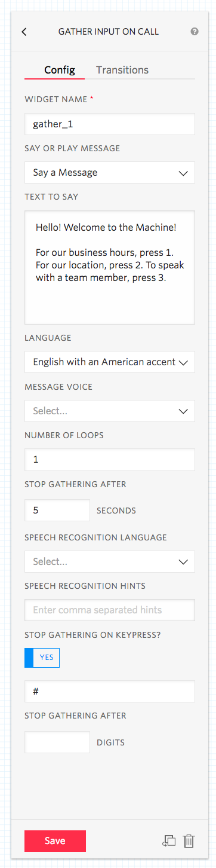Viewport: 216px width, 868px height.
Task: Focus the Text to Say message box
Action: click(110, 267)
